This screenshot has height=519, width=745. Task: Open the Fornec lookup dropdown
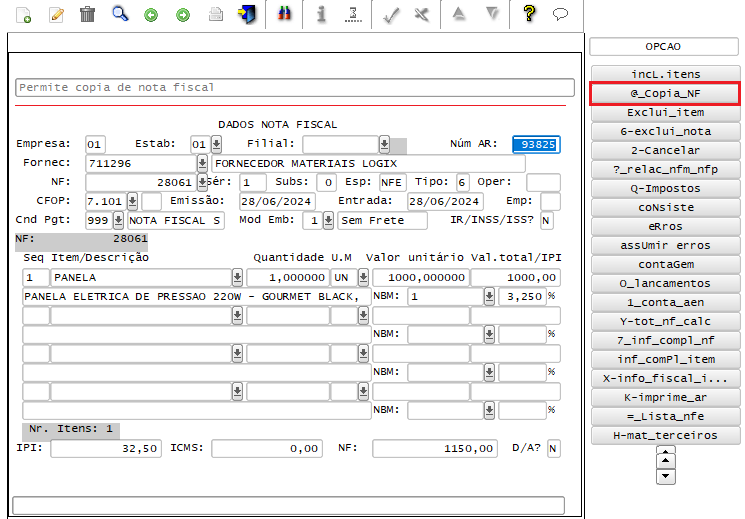coord(202,163)
